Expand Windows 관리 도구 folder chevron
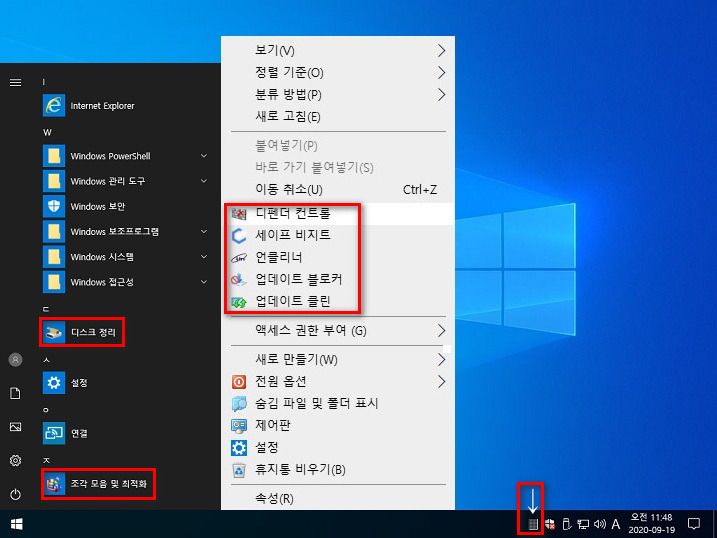This screenshot has width=717, height=538. click(204, 181)
